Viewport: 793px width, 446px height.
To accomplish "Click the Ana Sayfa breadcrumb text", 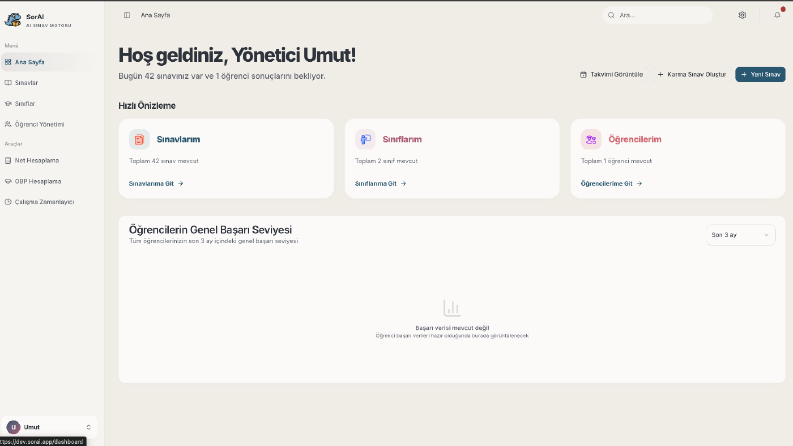I will click(155, 15).
